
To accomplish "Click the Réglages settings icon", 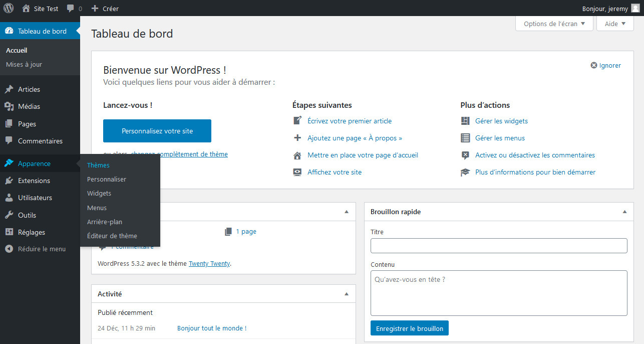I will tap(9, 232).
